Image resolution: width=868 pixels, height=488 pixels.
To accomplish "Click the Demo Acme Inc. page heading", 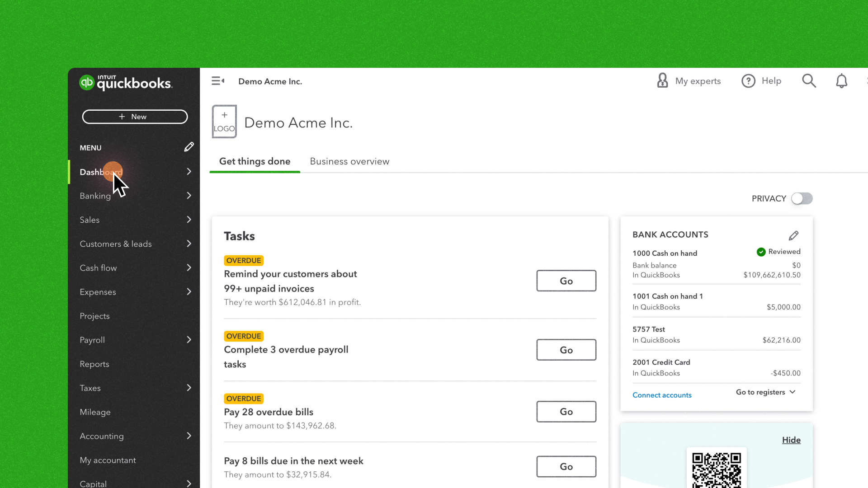I will pyautogui.click(x=298, y=122).
